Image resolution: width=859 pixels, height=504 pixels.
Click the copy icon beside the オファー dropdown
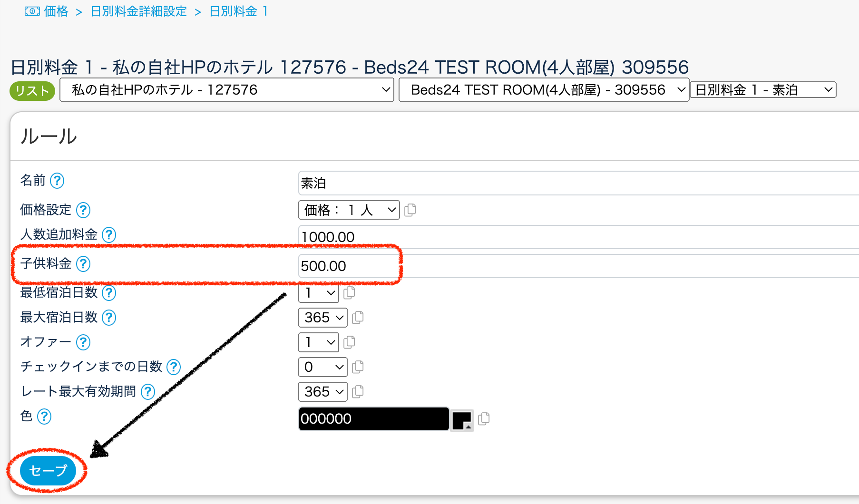350,342
